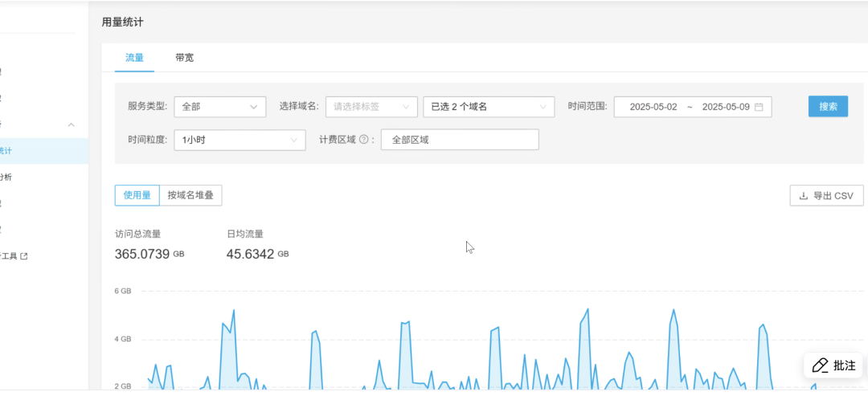
Task: Click the pencil icon on 批注 button
Action: point(819,365)
